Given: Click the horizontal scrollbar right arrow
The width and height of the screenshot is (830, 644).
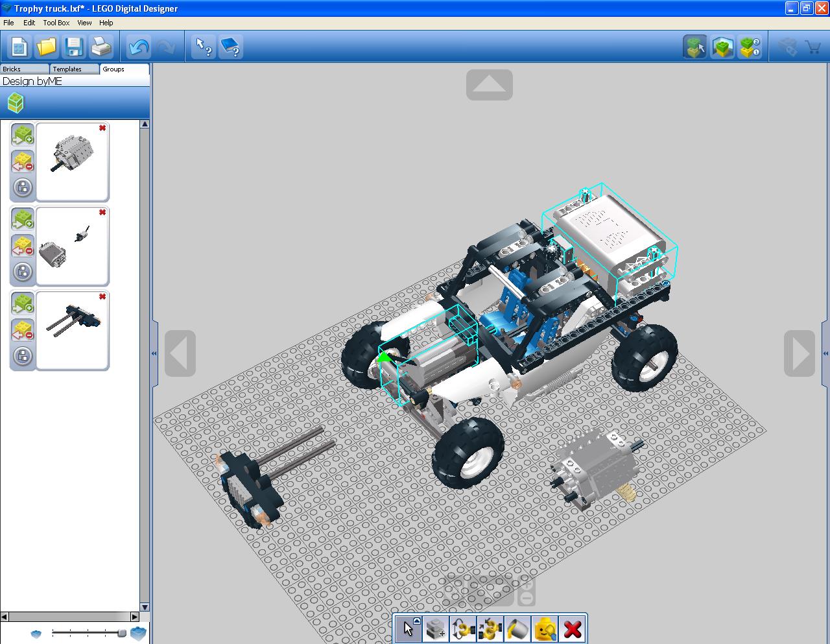Looking at the screenshot, I should point(135,617).
